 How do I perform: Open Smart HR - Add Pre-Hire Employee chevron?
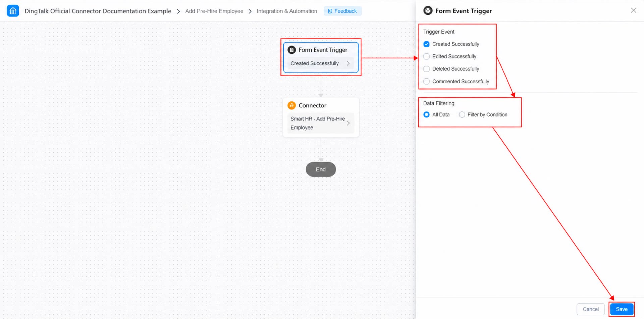tap(348, 123)
